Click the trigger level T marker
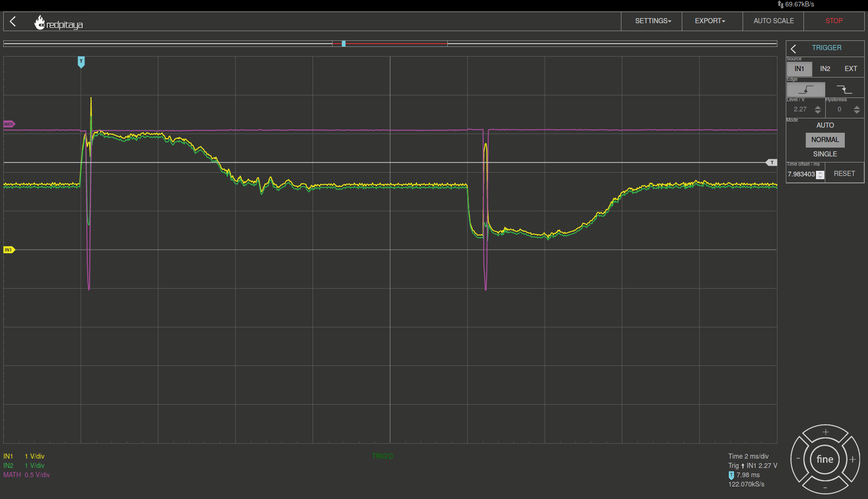This screenshot has width=868, height=499. pos(771,162)
